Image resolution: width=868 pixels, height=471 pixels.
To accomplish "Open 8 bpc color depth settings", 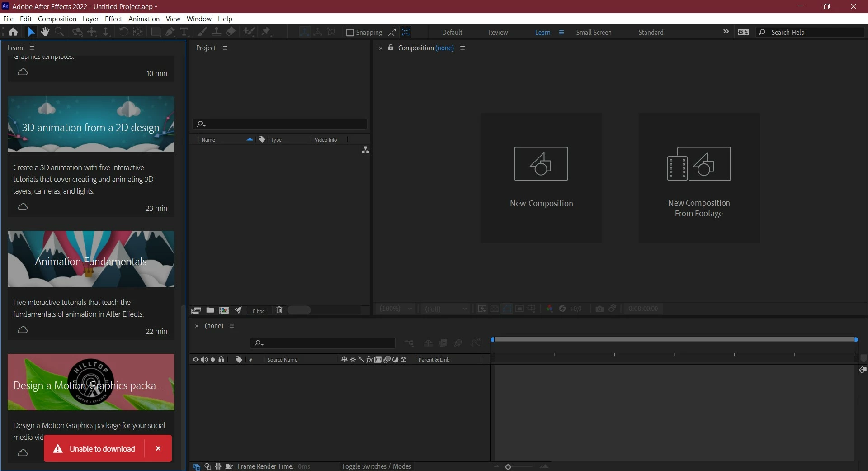I will coord(259,311).
